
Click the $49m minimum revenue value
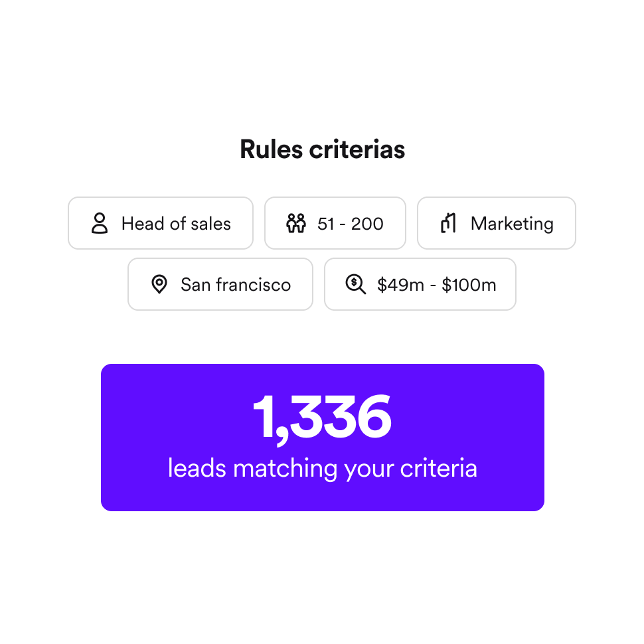400,285
